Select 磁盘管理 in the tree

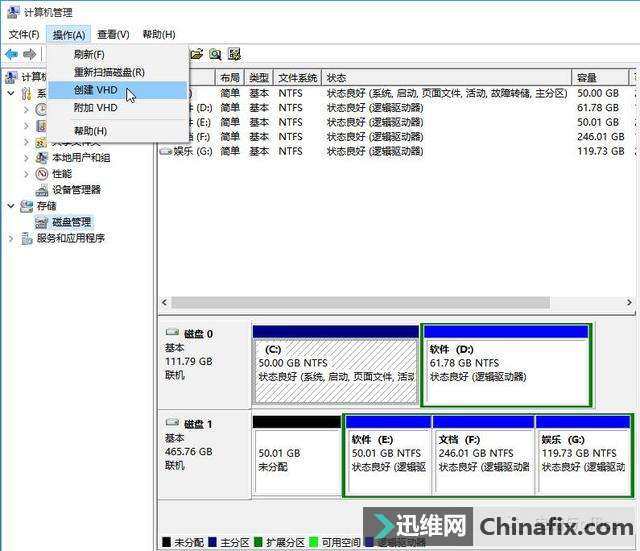tap(71, 222)
